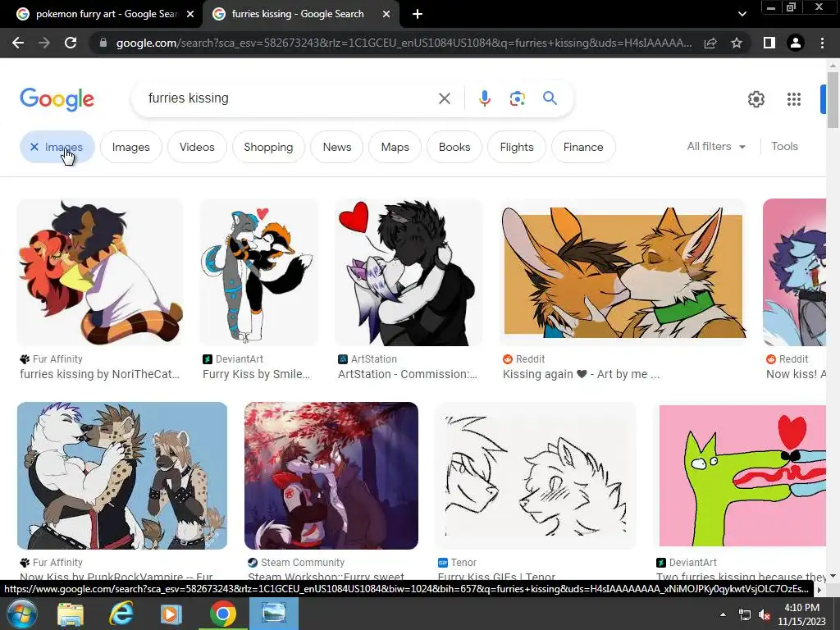
Task: Search by voice microphone icon
Action: click(x=484, y=98)
